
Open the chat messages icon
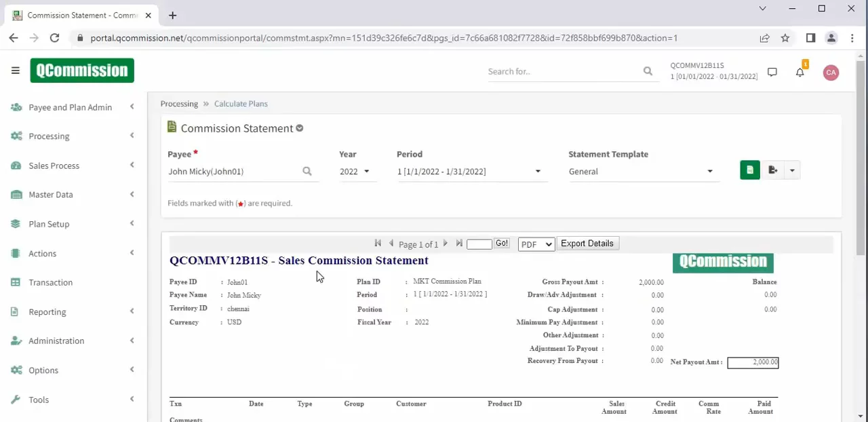tap(772, 72)
